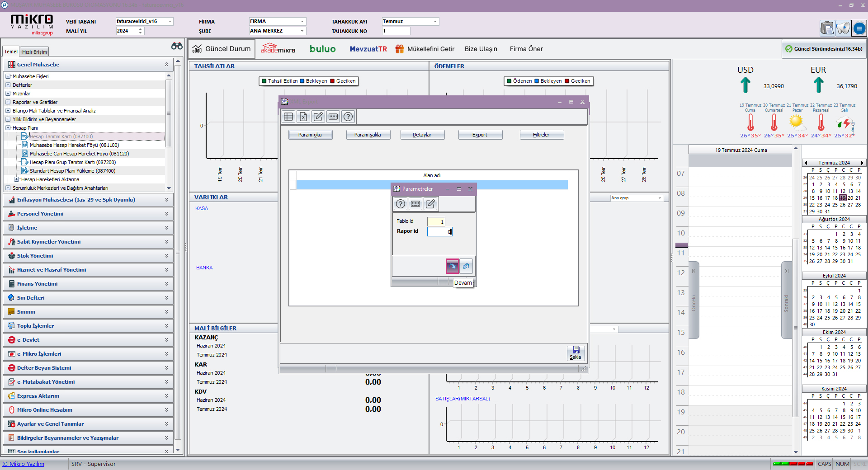Click the megaphone announcements icon
The image size is (868, 470).
(x=843, y=28)
